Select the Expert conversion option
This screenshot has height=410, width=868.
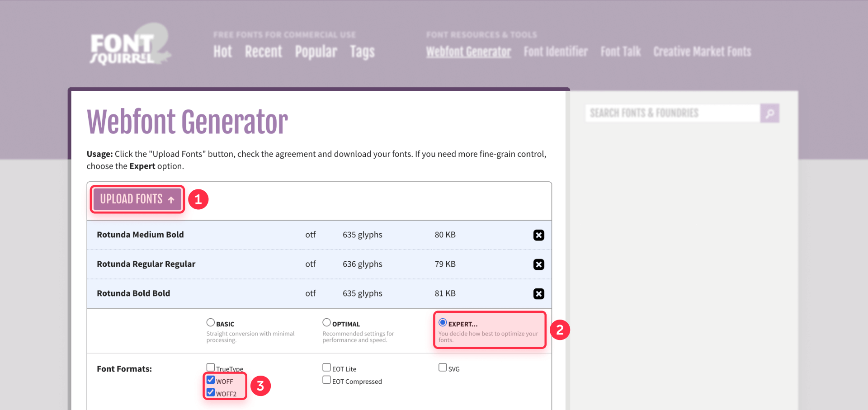click(x=443, y=322)
